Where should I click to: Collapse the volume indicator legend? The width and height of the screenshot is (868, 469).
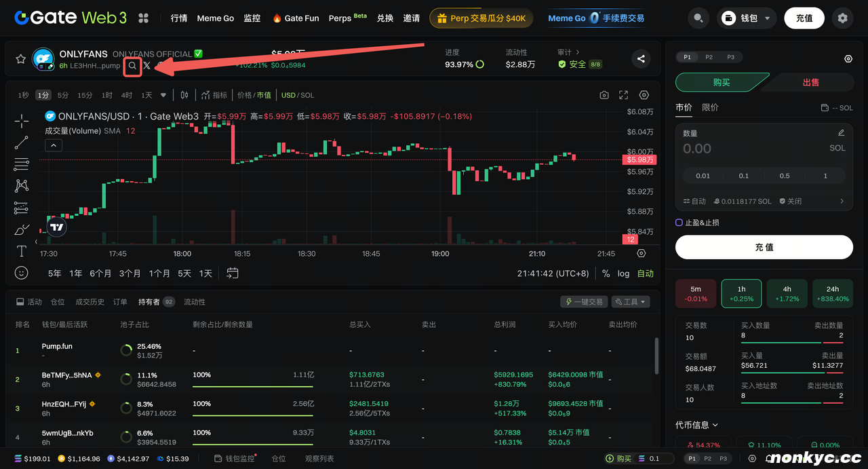[x=54, y=145]
